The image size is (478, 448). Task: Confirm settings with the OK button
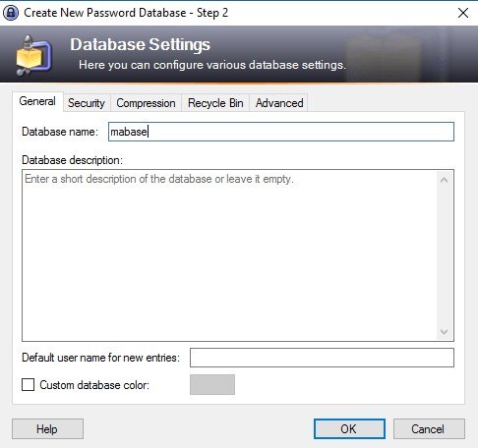(349, 429)
